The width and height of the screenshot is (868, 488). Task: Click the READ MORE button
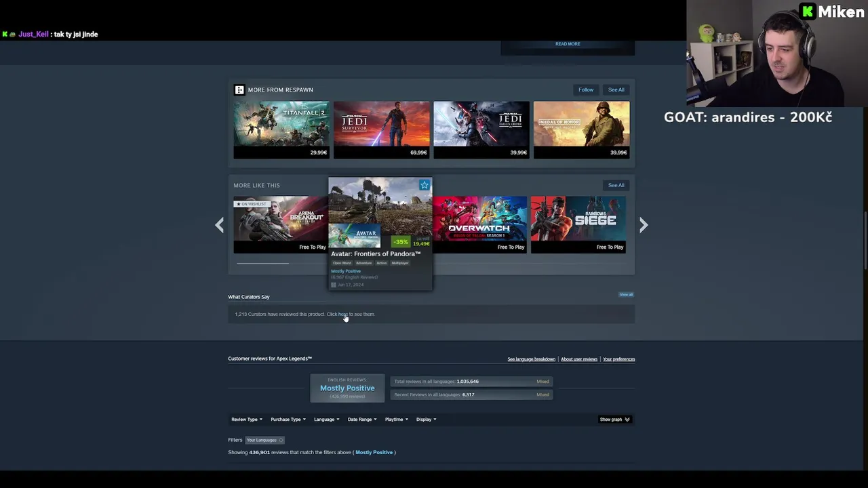coord(568,44)
